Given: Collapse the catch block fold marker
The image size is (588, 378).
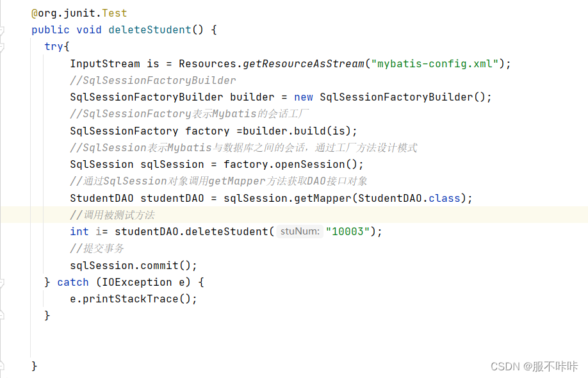Looking at the screenshot, I should pos(2,283).
